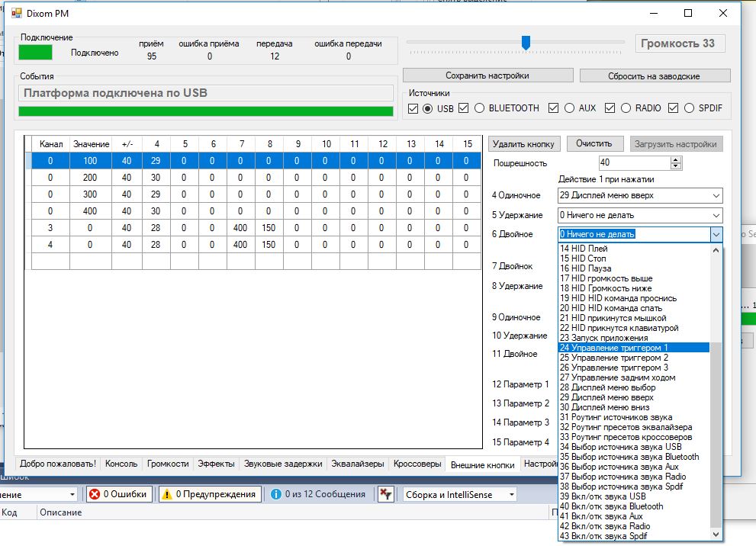Enable the checkbox beside the BLUETOOTH source
Screen dimensions: 756x546
point(465,108)
